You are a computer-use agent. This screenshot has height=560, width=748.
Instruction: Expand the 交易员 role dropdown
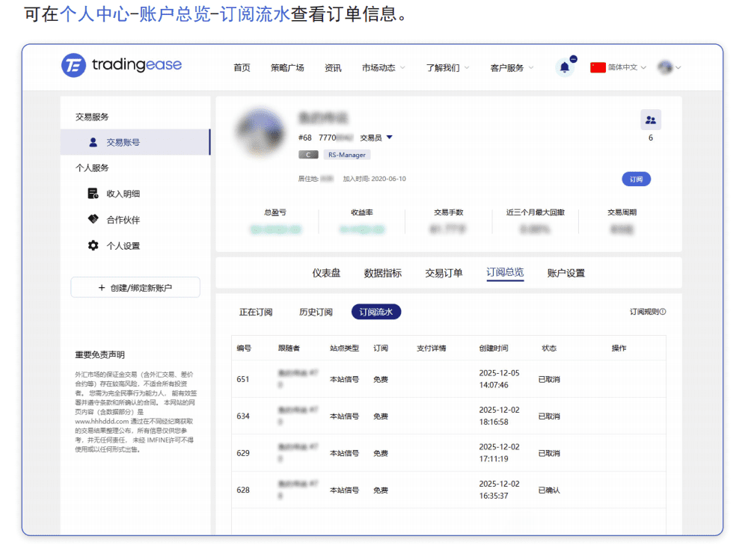click(389, 138)
